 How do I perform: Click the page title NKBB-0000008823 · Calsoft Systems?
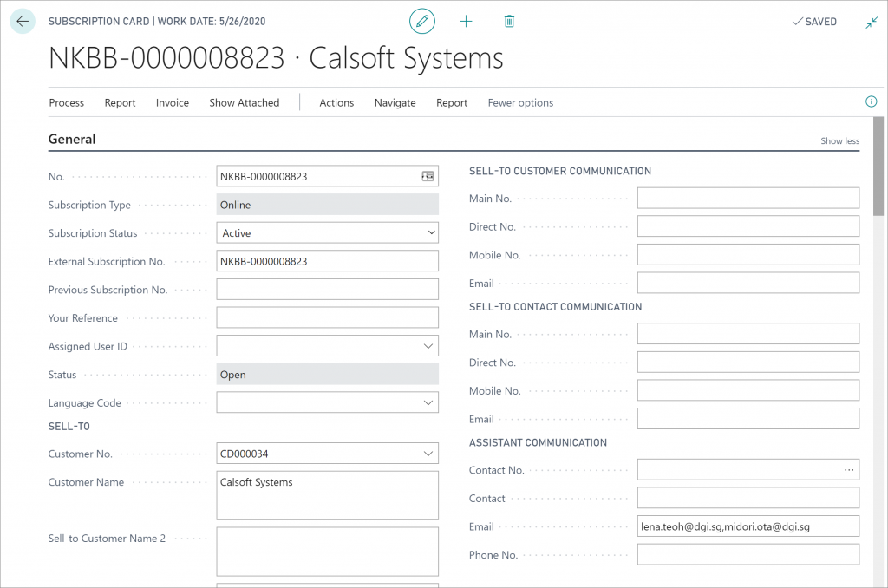(x=276, y=58)
